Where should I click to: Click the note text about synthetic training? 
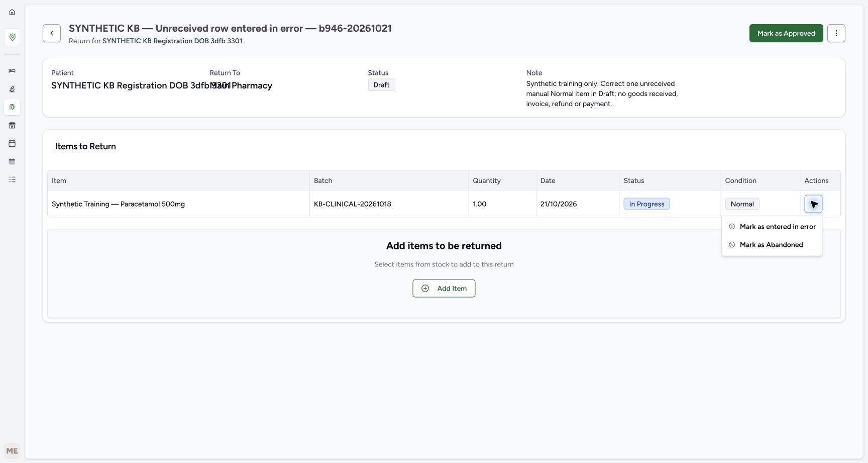[602, 94]
